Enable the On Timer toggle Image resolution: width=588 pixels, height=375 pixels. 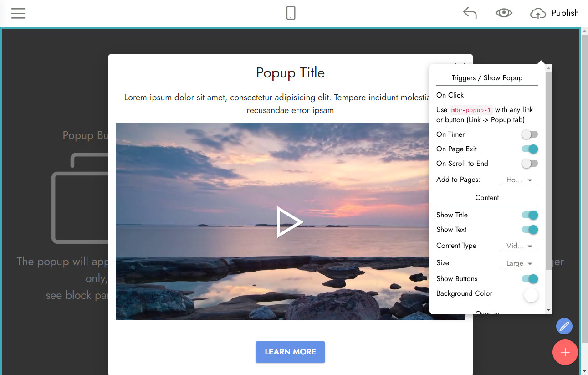pyautogui.click(x=530, y=134)
